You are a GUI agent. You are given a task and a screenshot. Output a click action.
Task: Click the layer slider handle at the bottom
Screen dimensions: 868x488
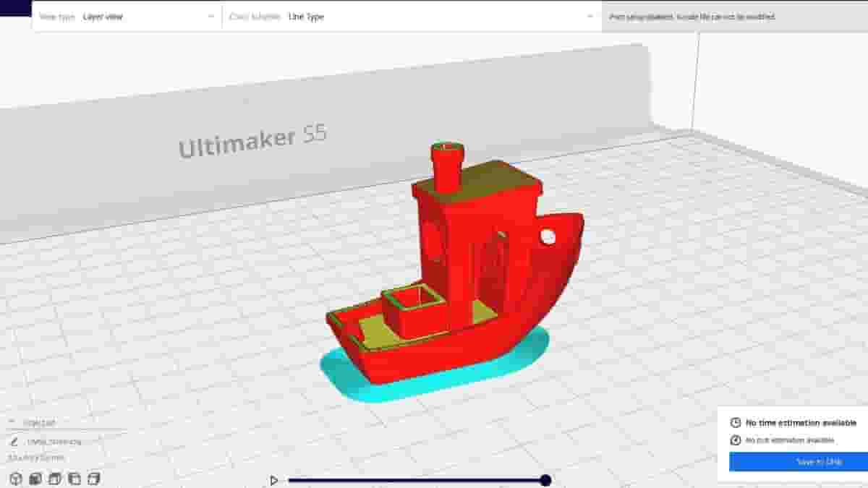[x=545, y=479]
